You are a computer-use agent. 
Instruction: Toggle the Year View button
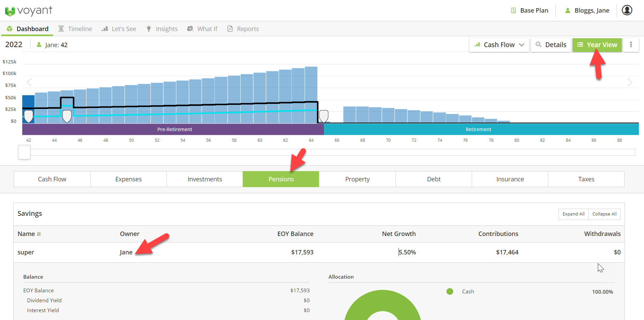[597, 45]
